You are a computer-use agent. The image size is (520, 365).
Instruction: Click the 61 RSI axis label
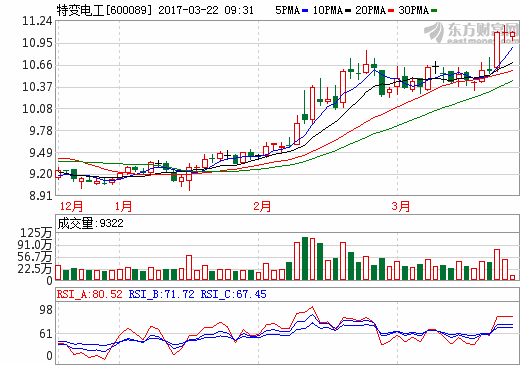point(46,334)
